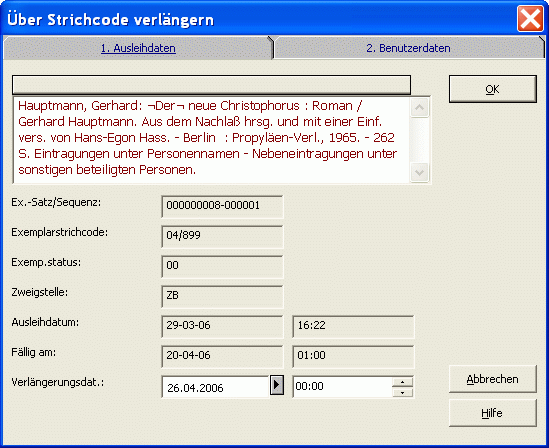Click the Ex.-Satz/Sequenz field 000000008-000001
The width and height of the screenshot is (549, 448).
(222, 206)
